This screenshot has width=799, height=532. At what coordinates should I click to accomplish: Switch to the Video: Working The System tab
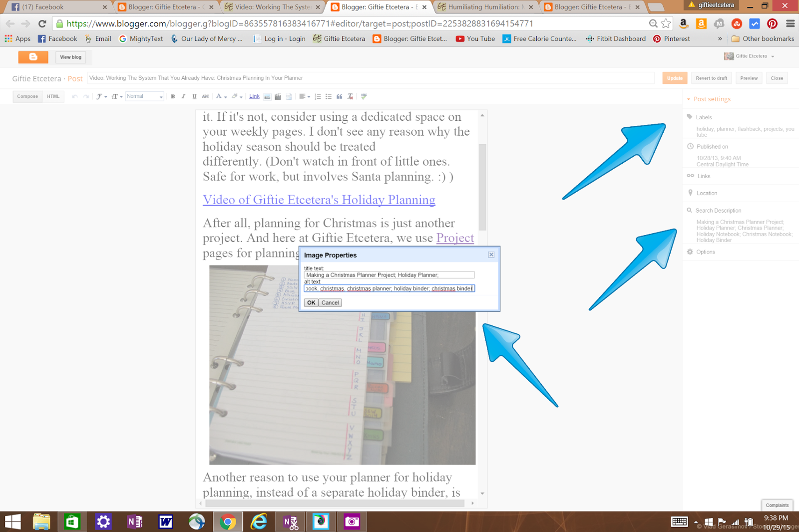(x=273, y=7)
